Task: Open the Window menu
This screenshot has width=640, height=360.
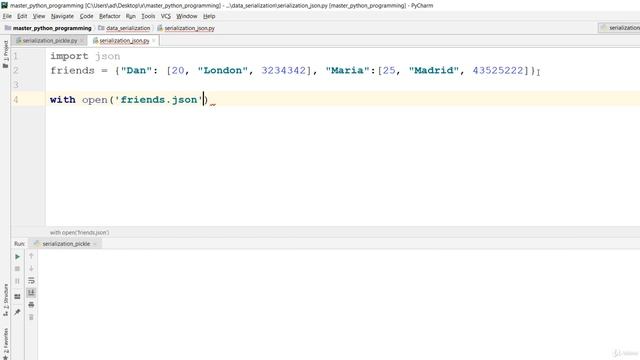Action: point(187,16)
